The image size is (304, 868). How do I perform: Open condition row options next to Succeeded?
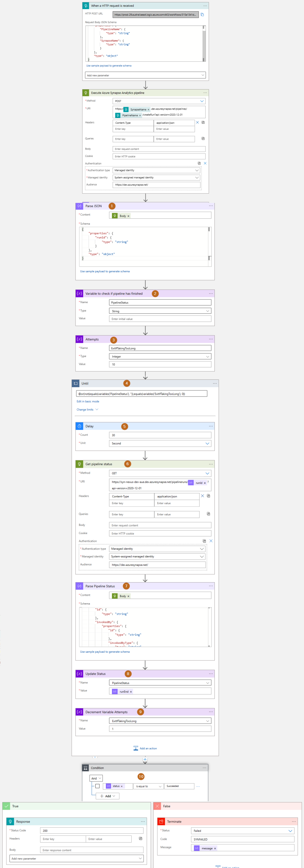click(198, 786)
